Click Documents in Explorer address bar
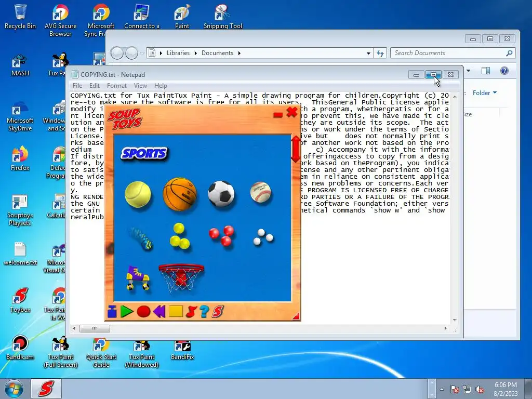Image resolution: width=532 pixels, height=399 pixels. tap(218, 53)
